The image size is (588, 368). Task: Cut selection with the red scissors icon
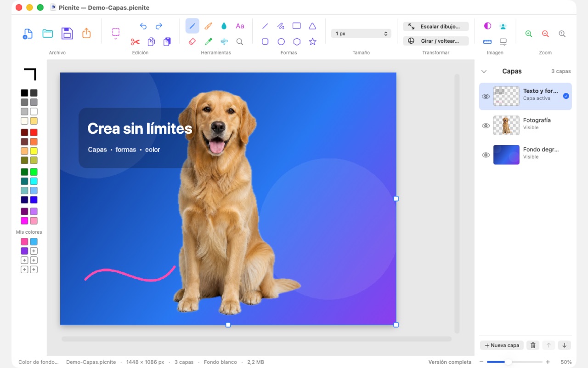135,42
